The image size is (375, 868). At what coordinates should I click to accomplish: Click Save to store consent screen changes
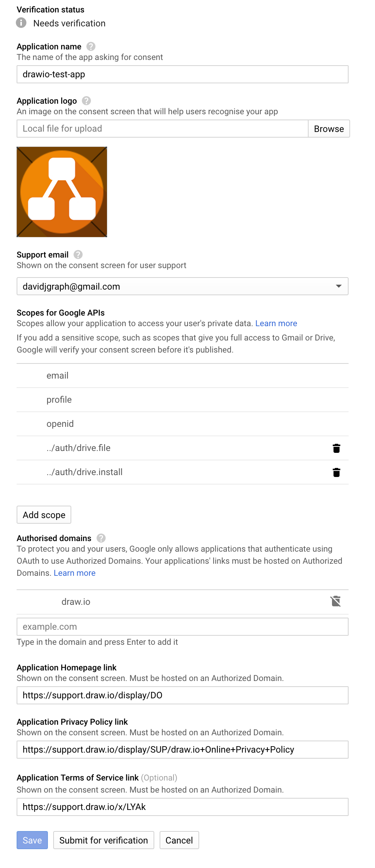[32, 840]
